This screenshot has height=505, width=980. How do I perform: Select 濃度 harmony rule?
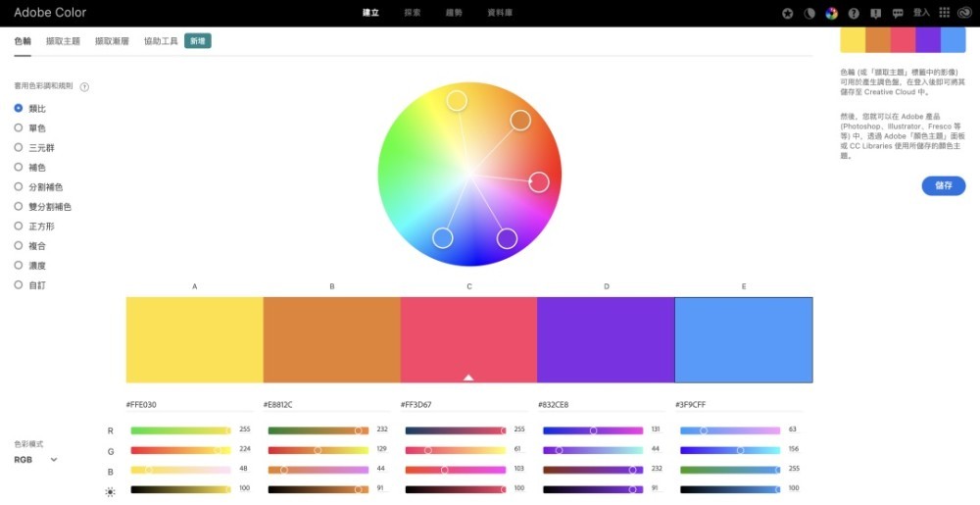[30, 265]
